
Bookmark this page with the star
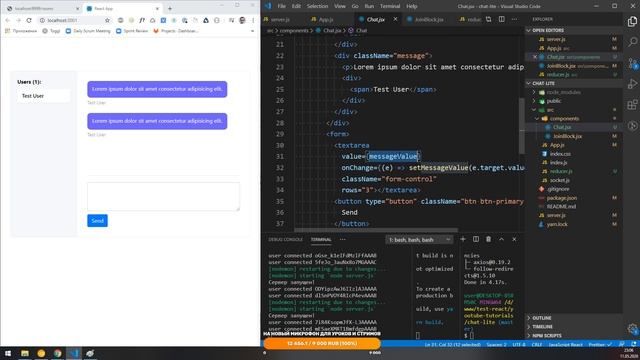(107, 20)
